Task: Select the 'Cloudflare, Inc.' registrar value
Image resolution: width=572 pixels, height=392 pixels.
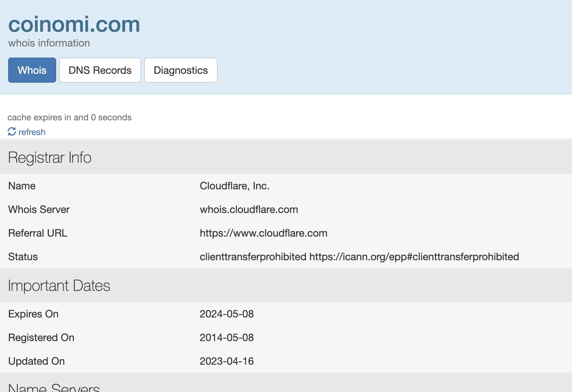Action: tap(235, 186)
